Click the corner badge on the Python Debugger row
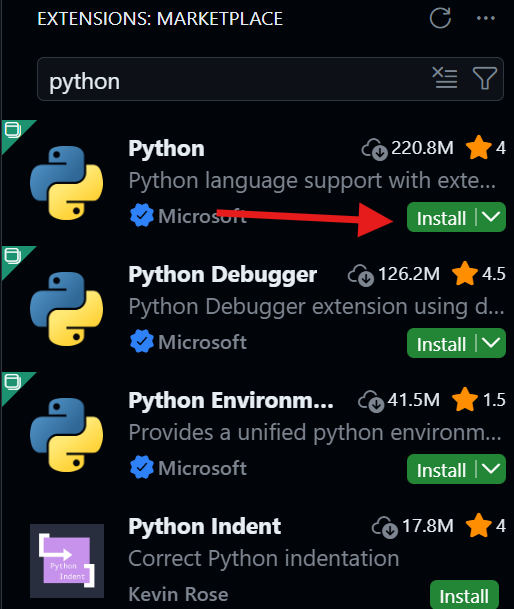 coord(13,257)
